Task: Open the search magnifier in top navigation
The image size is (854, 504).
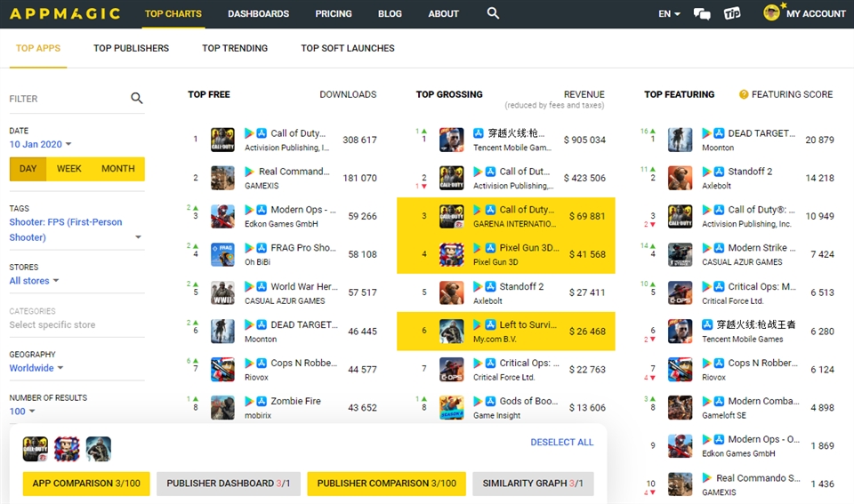Action: [494, 13]
